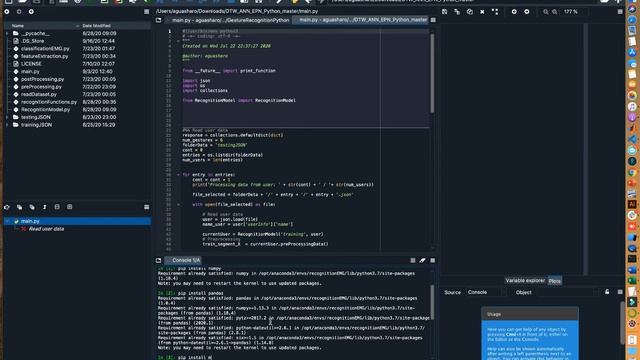Zoom in the plot
The width and height of the screenshot is (640, 360).
(x=555, y=12)
